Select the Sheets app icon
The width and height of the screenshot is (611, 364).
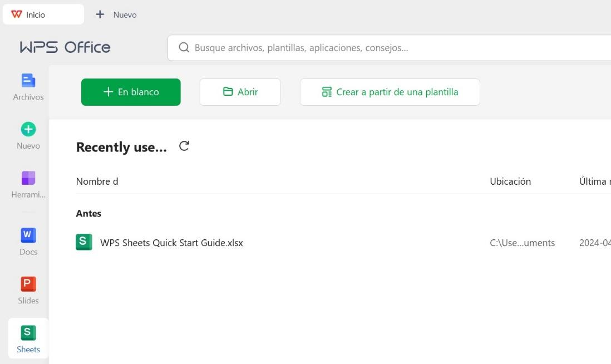click(x=28, y=332)
